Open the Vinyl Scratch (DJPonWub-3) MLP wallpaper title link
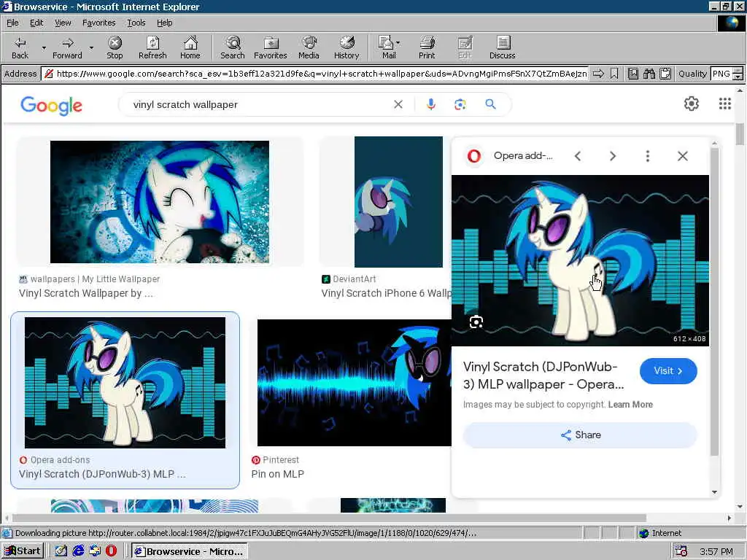 pyautogui.click(x=543, y=376)
